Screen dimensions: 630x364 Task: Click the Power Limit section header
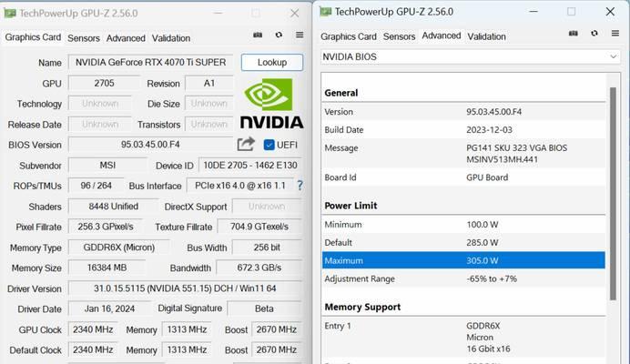351,206
